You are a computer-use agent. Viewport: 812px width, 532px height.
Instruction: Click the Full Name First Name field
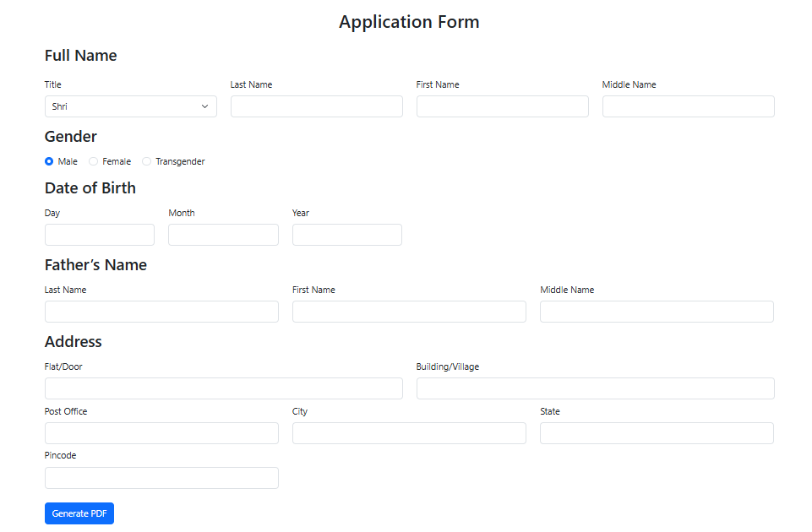502,106
